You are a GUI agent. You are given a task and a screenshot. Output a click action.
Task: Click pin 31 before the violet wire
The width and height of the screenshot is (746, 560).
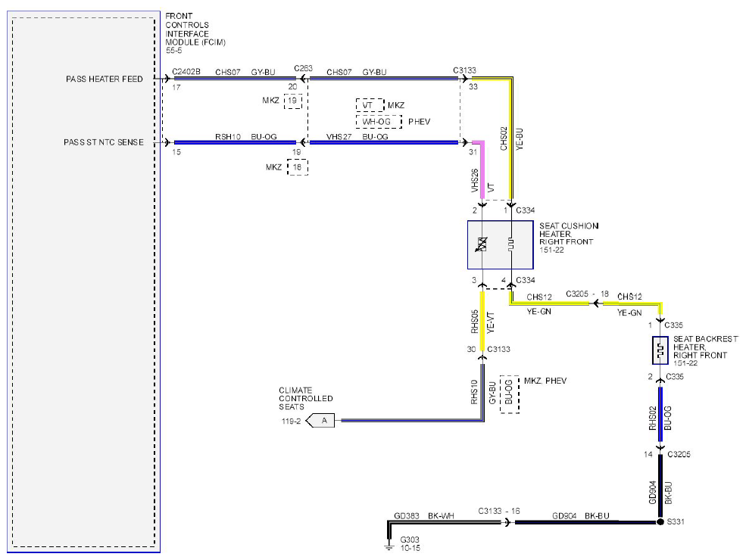tap(473, 152)
